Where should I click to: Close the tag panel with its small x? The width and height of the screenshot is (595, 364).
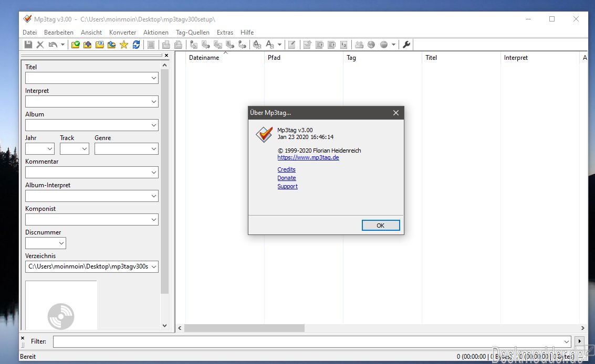tap(166, 56)
